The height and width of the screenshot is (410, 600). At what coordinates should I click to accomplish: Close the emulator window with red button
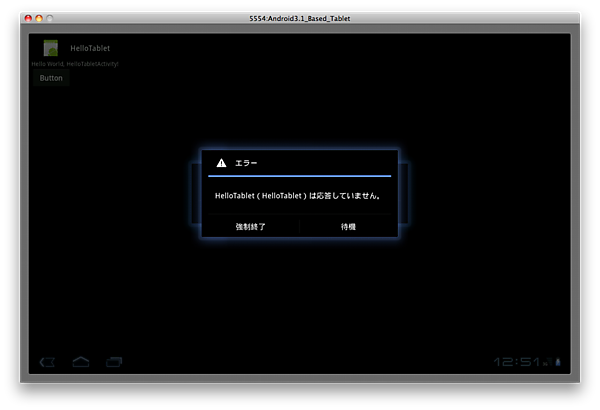[28, 18]
